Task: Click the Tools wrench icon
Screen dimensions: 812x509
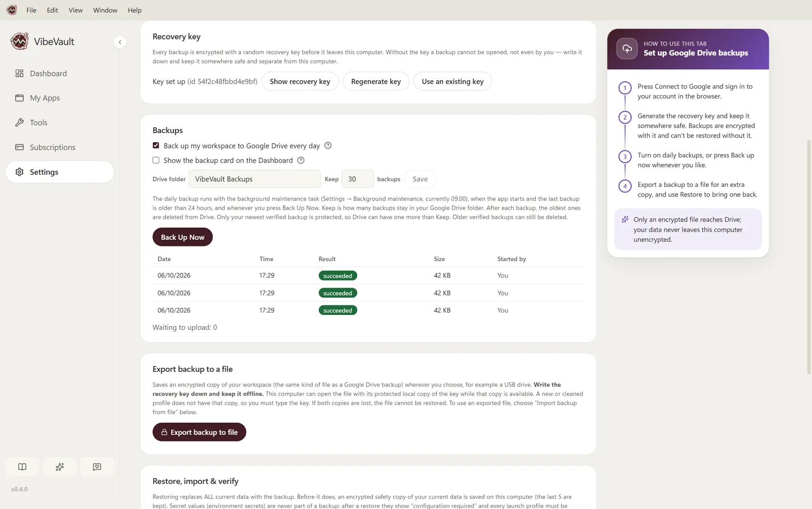Action: (x=19, y=122)
